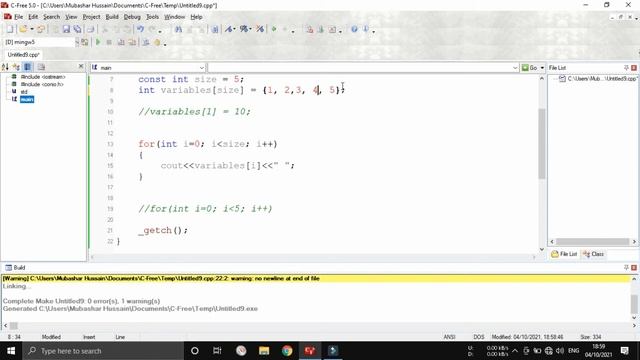Expand the wide empty combo box dropdown arrow
This screenshot has width=640, height=360.
pyautogui.click(x=515, y=68)
